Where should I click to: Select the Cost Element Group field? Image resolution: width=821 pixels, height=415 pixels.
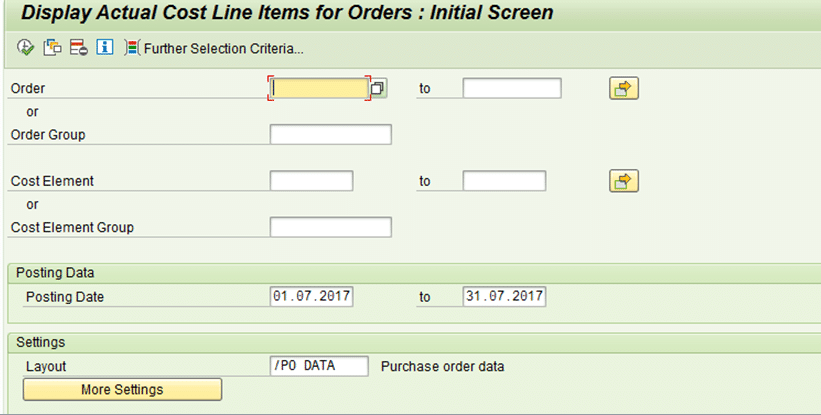330,227
